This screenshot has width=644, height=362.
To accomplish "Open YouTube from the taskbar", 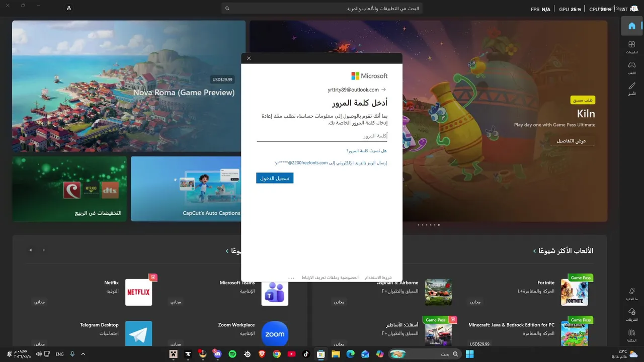I will tap(291, 354).
